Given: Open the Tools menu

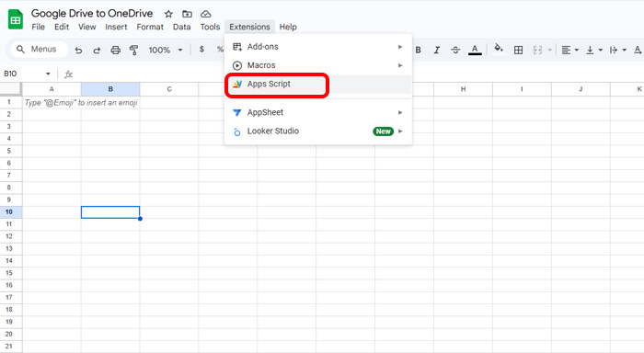Looking at the screenshot, I should (210, 27).
